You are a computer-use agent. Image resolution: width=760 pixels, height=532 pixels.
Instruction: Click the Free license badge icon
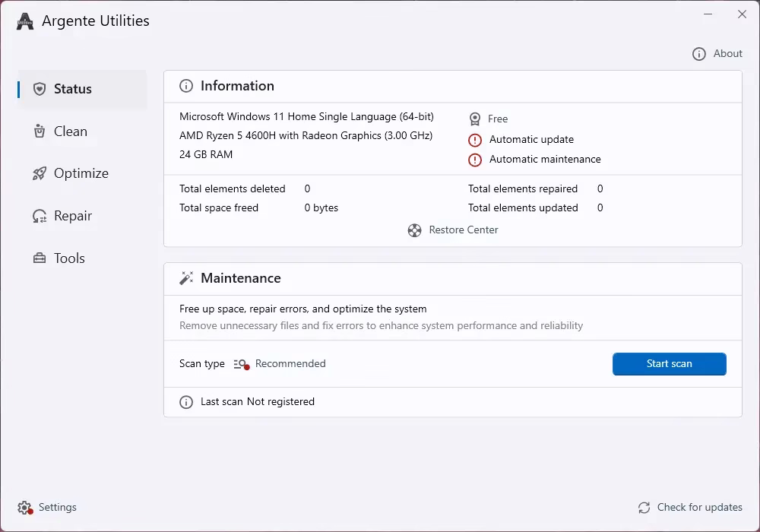[x=475, y=119]
